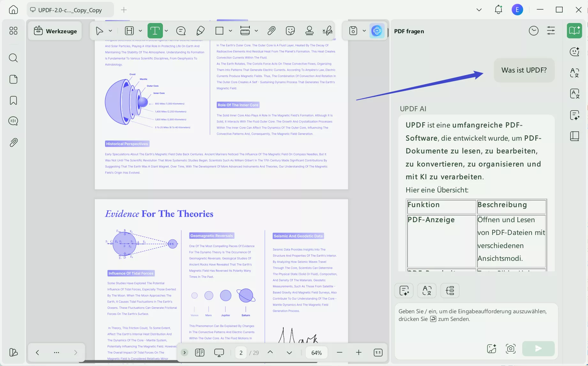Select the rectangle shape tool
The image size is (588, 366).
tap(219, 31)
